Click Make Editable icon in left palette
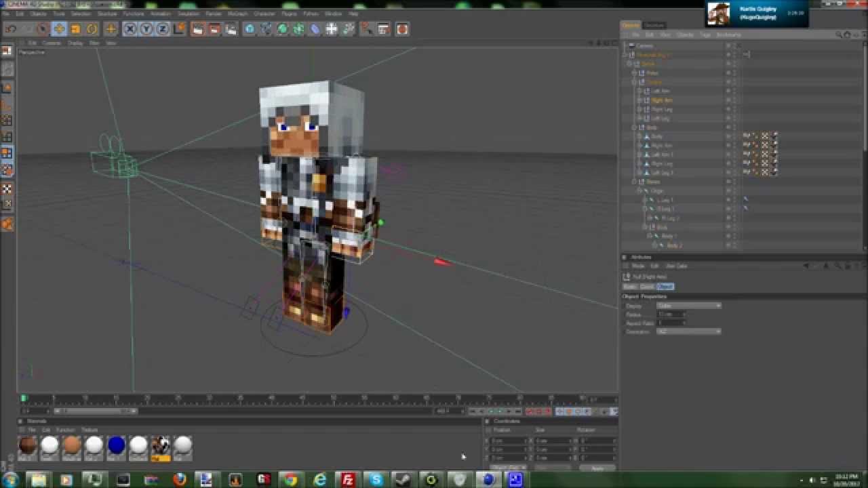868x488 pixels. (x=7, y=52)
